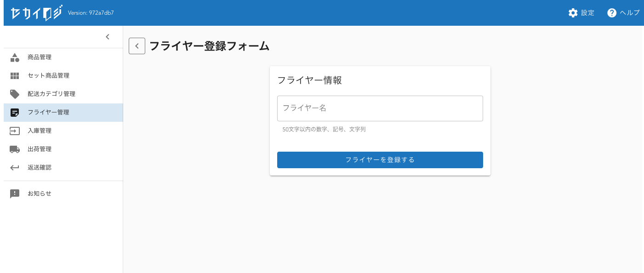Select 出荷管理 from the sidebar menu
The width and height of the screenshot is (644, 273).
[40, 149]
